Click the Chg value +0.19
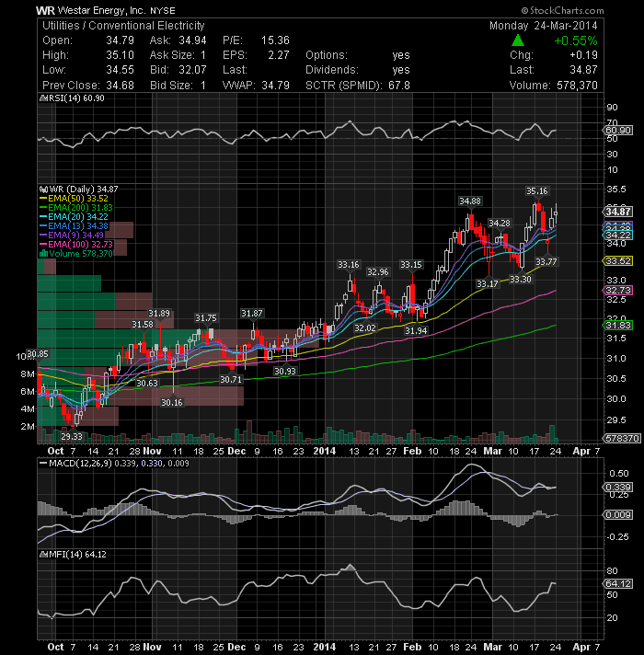The height and width of the screenshot is (655, 644). [583, 55]
